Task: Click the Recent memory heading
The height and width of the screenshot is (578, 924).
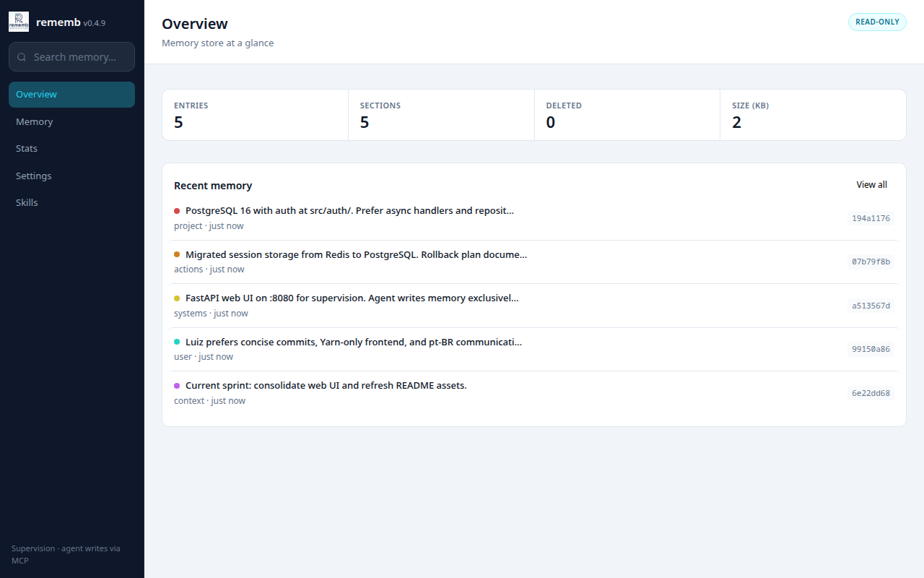Action: tap(213, 186)
